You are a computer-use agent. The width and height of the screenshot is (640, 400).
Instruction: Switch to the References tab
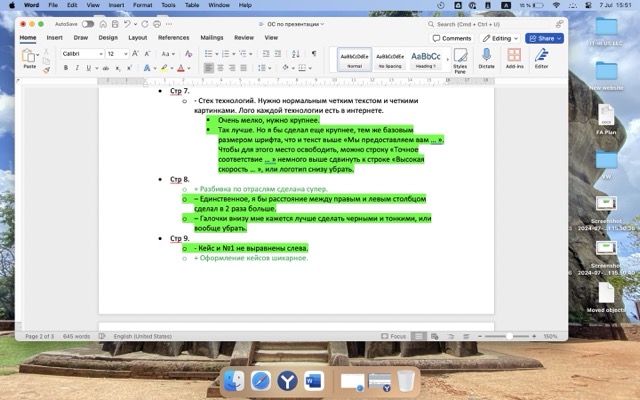[x=173, y=38]
